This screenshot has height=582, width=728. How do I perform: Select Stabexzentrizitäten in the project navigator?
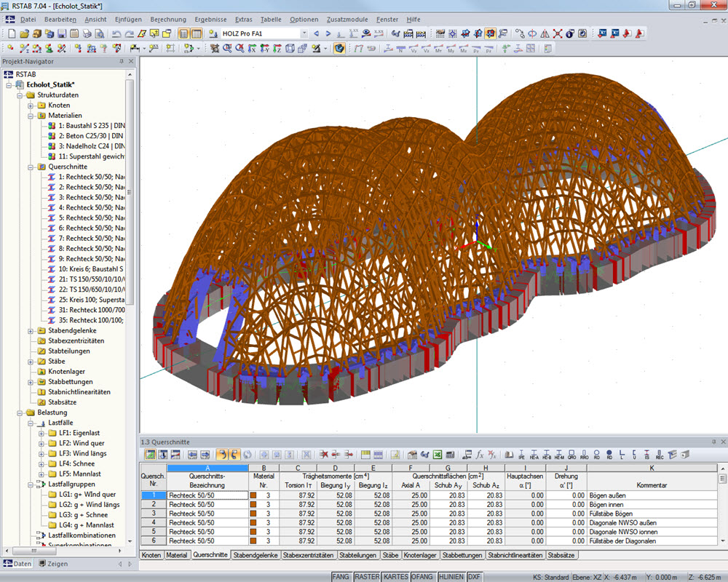coord(76,340)
